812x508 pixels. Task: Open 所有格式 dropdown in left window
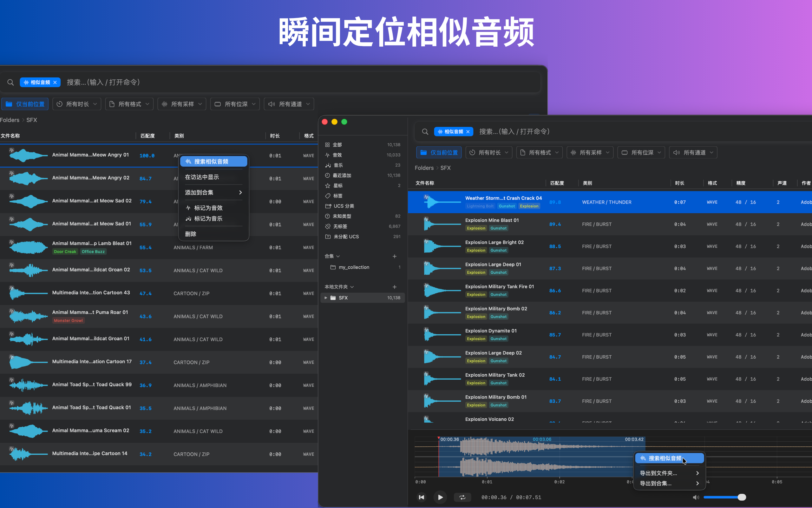tap(129, 104)
